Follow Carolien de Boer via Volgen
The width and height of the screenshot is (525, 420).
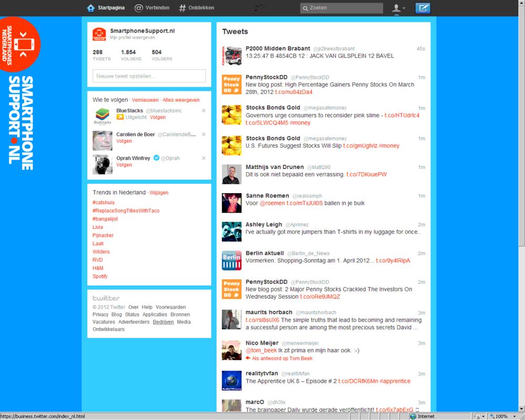tap(124, 141)
